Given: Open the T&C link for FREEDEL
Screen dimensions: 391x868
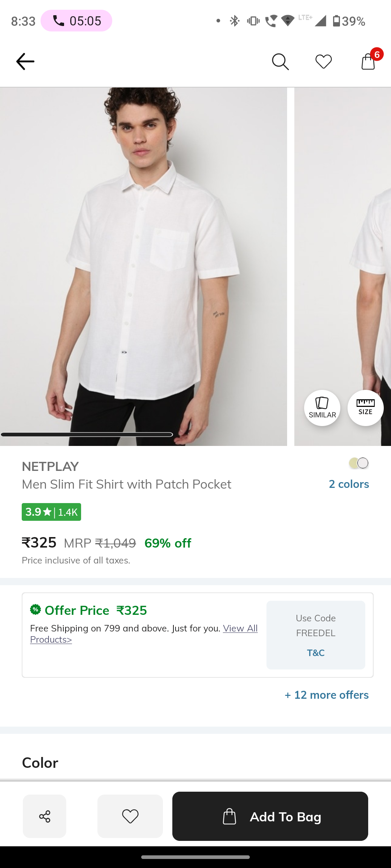Looking at the screenshot, I should point(316,653).
